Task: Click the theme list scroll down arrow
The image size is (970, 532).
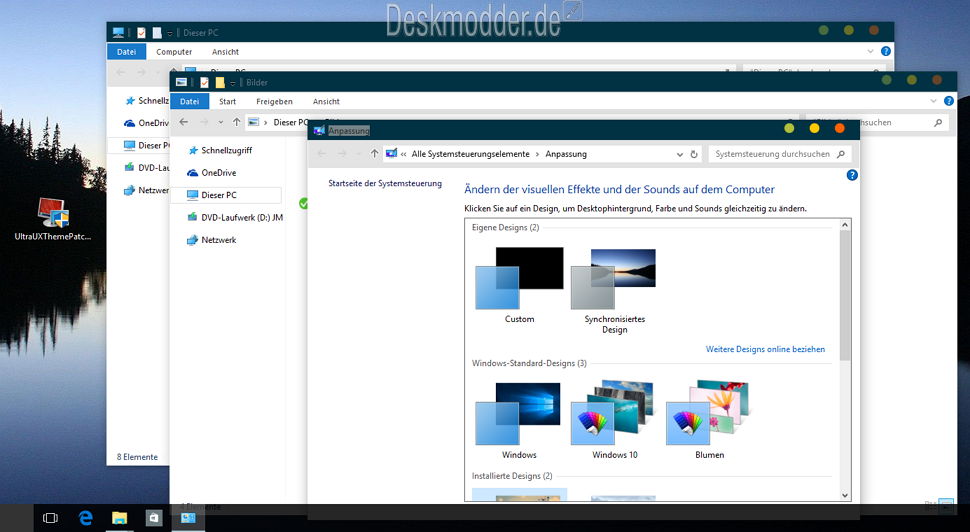Action: [845, 495]
